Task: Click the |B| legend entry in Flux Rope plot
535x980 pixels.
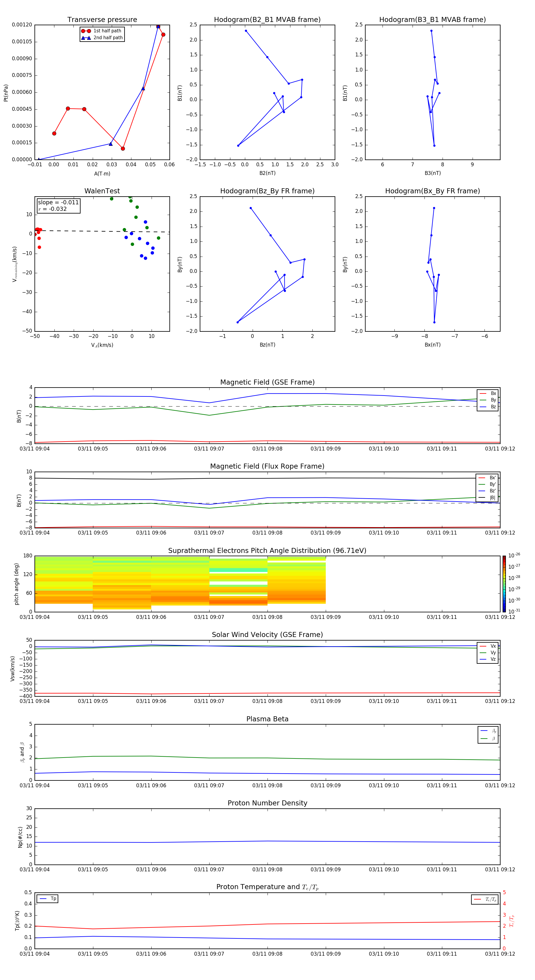Action: click(487, 498)
